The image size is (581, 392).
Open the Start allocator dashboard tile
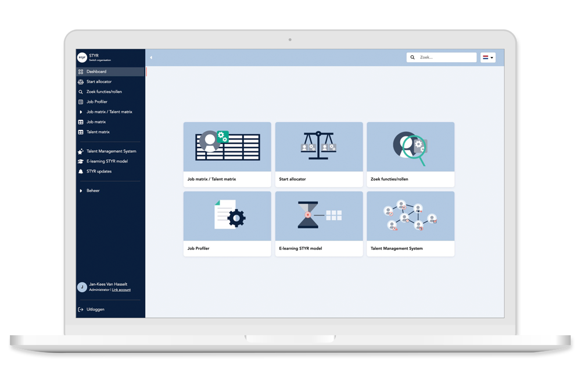tap(318, 154)
